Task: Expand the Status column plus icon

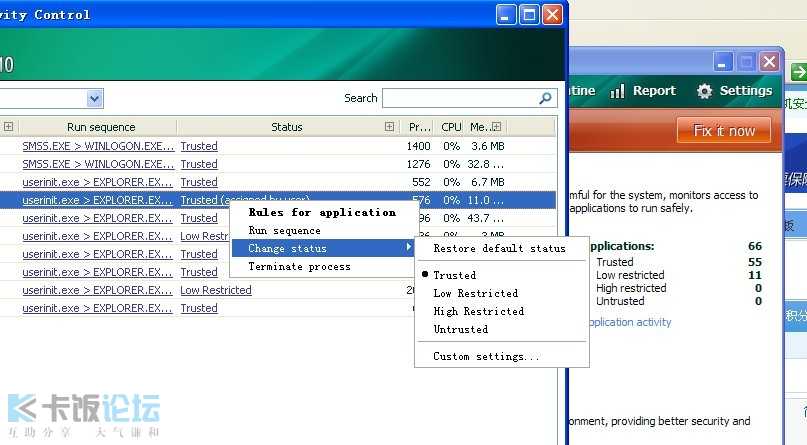Action: (390, 127)
